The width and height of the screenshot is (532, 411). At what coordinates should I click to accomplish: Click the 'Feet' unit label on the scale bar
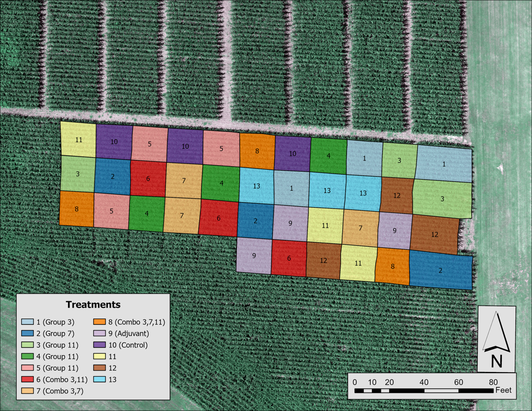click(x=503, y=390)
